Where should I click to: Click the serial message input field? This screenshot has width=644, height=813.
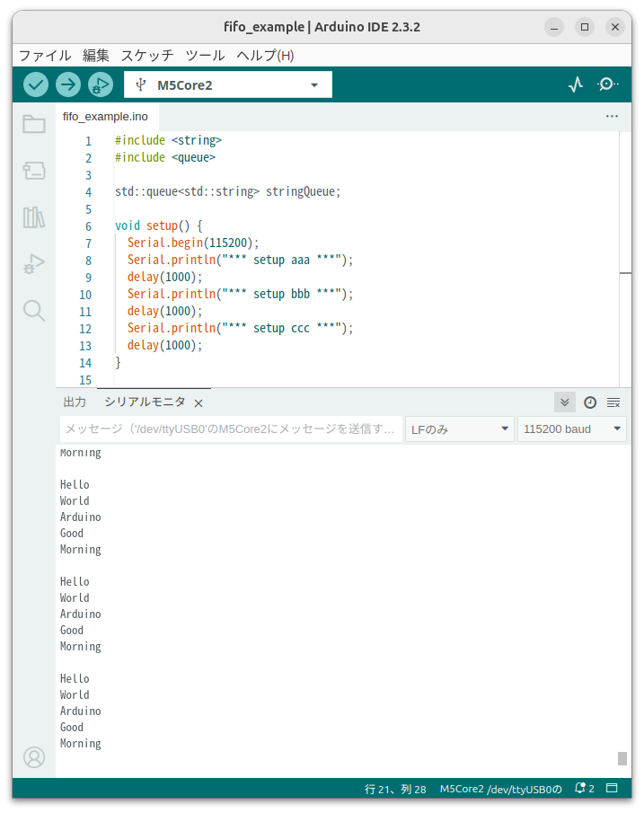(x=231, y=429)
